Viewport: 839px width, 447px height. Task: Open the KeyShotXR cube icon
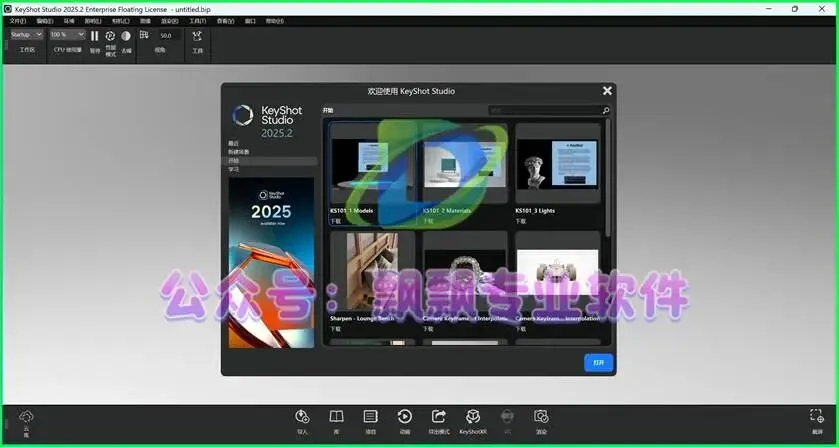[x=473, y=416]
